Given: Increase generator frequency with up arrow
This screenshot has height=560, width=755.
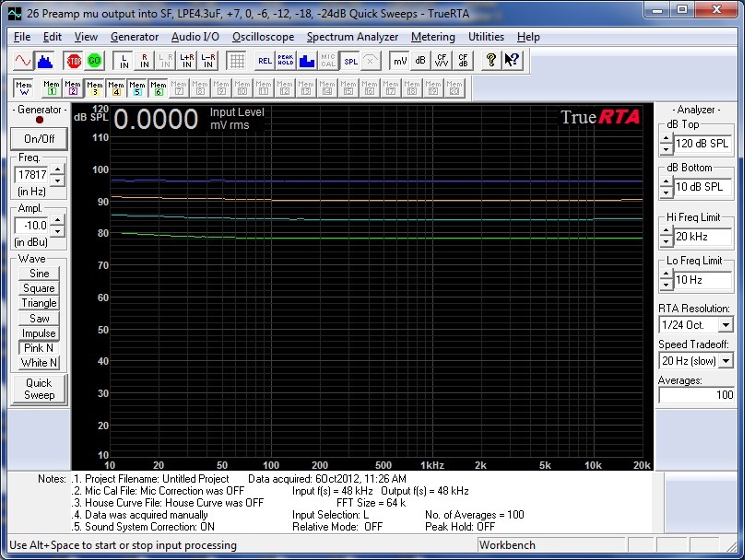Looking at the screenshot, I should pos(58,169).
